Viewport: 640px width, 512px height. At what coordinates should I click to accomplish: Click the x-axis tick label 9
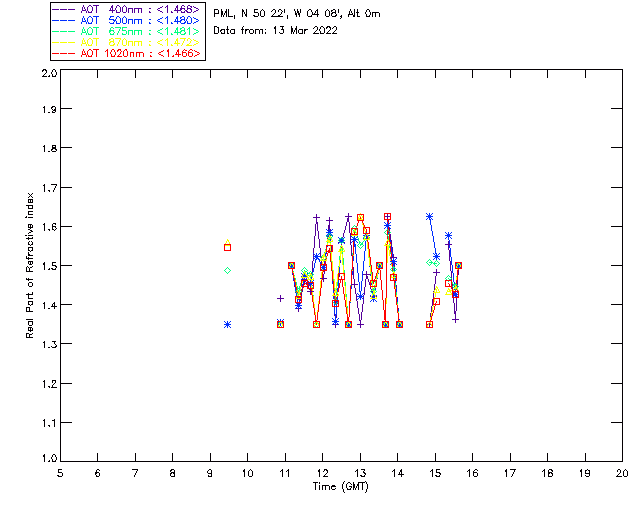[x=210, y=473]
